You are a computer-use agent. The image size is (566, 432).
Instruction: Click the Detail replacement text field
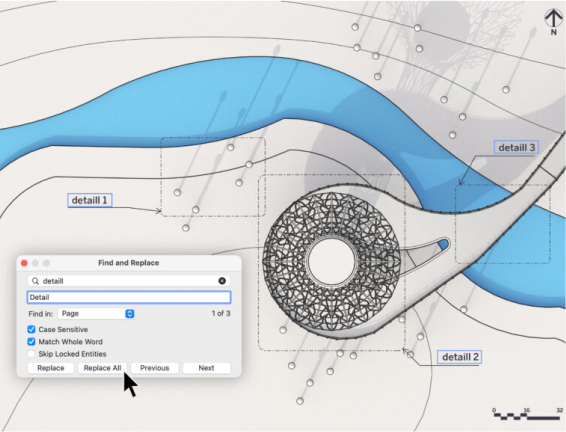point(129,297)
